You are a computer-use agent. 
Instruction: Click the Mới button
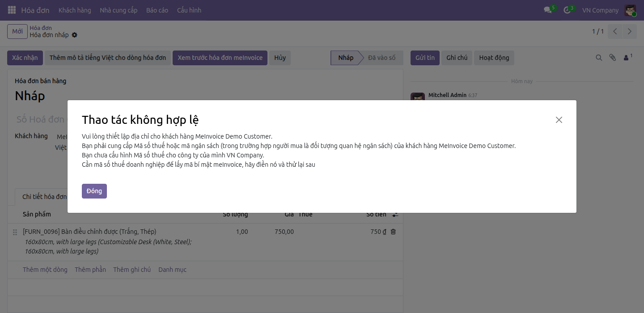click(17, 31)
